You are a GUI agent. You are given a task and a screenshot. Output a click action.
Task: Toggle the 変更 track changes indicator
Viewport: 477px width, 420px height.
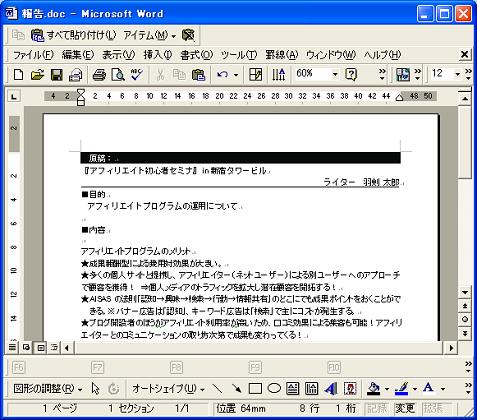click(x=405, y=408)
